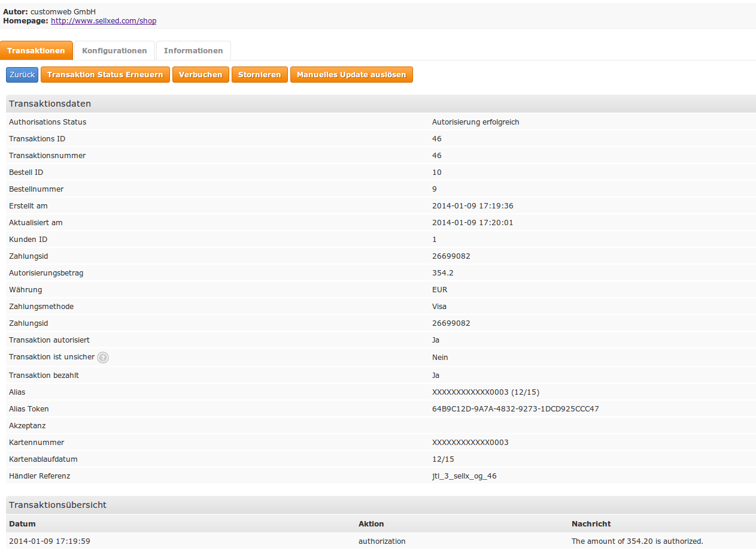
Task: Open the sellxed.com/shop homepage link
Action: click(104, 21)
